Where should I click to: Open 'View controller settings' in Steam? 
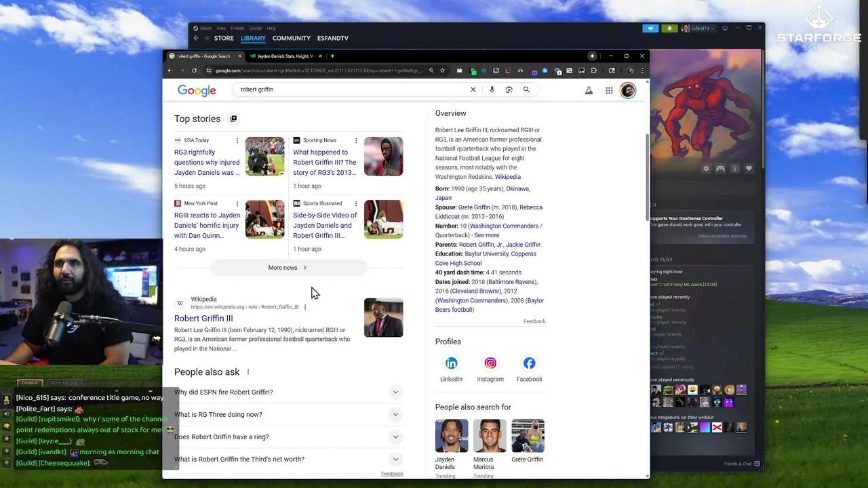coord(722,236)
